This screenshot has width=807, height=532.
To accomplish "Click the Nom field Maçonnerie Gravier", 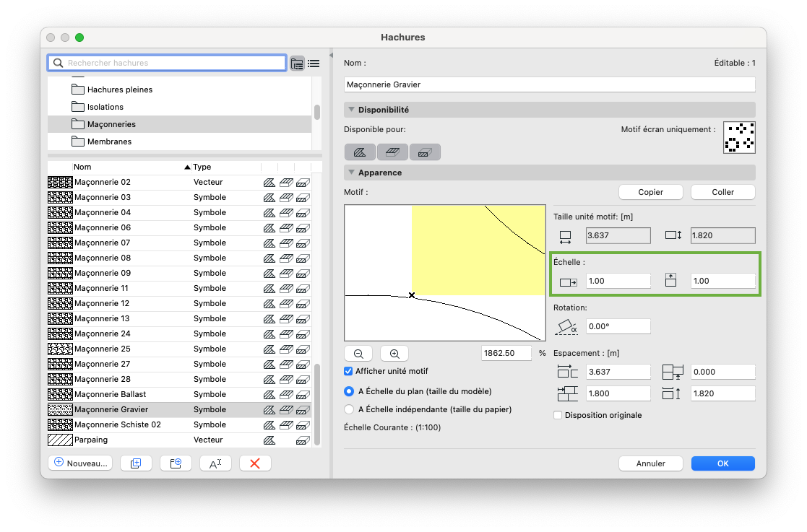I will (x=550, y=84).
